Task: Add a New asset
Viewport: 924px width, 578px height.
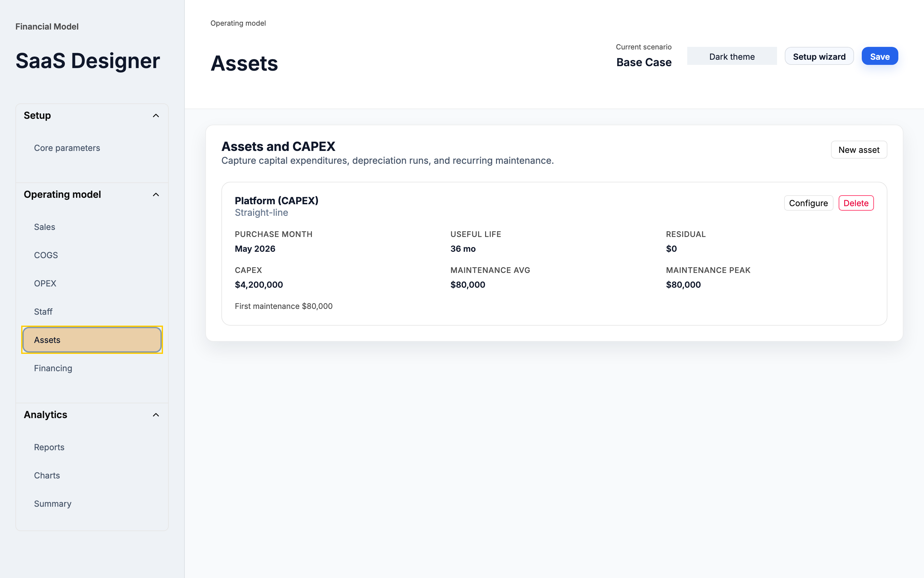Action: pyautogui.click(x=859, y=150)
